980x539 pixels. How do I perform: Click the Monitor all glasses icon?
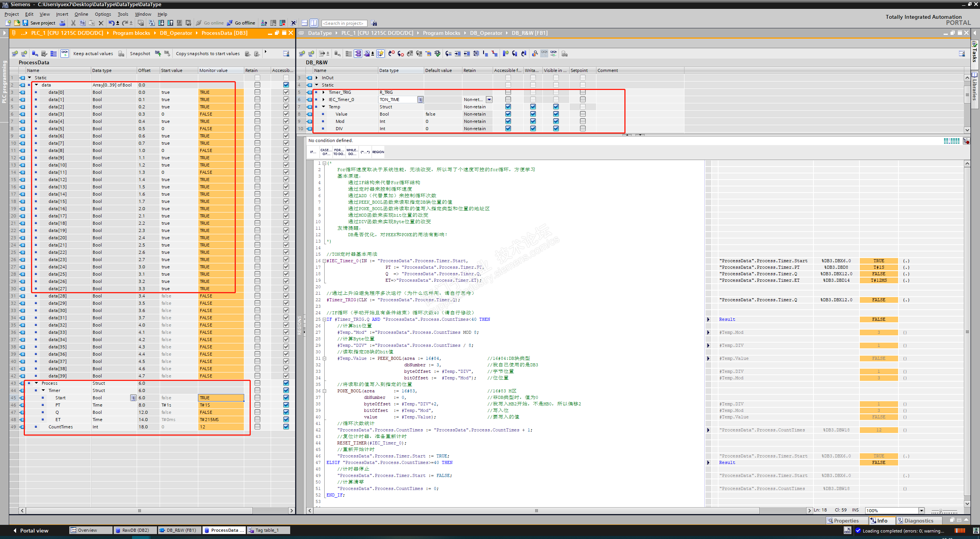[65, 54]
